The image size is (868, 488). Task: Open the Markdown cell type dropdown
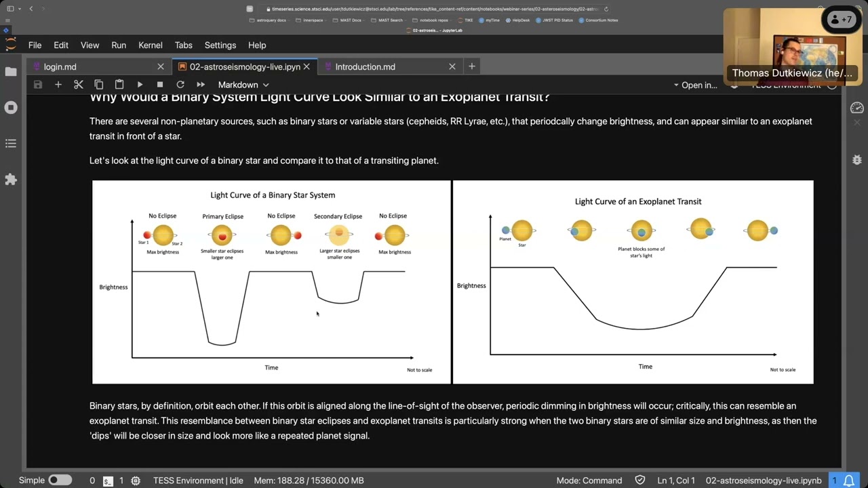243,85
